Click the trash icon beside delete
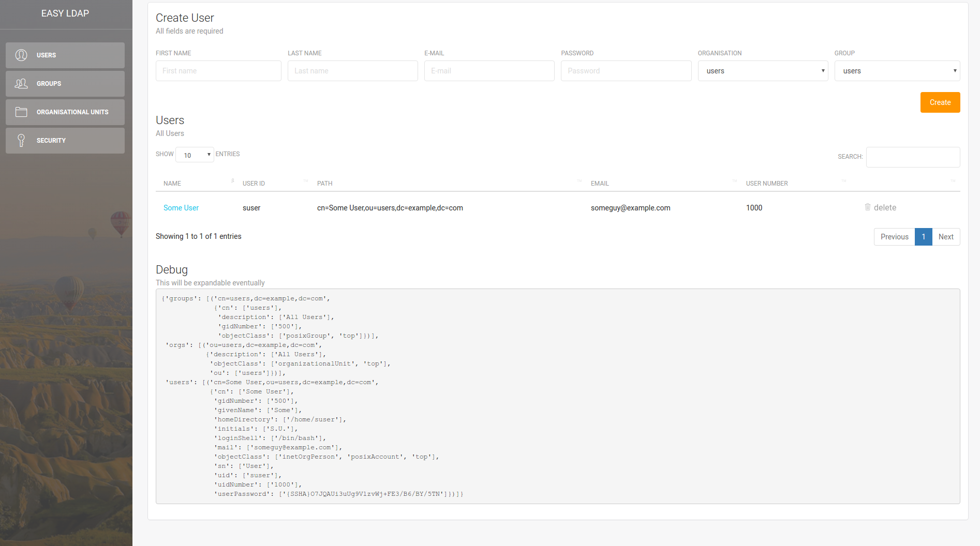Image resolution: width=980 pixels, height=546 pixels. tap(868, 207)
